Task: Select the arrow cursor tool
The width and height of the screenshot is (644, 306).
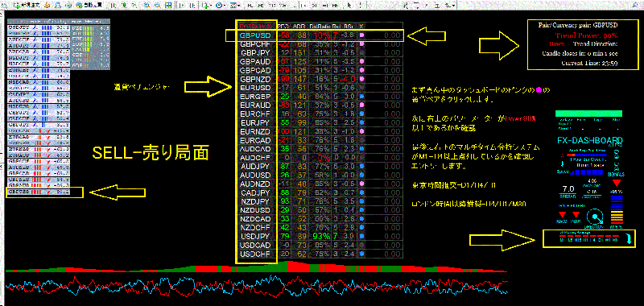Action: 349,6
